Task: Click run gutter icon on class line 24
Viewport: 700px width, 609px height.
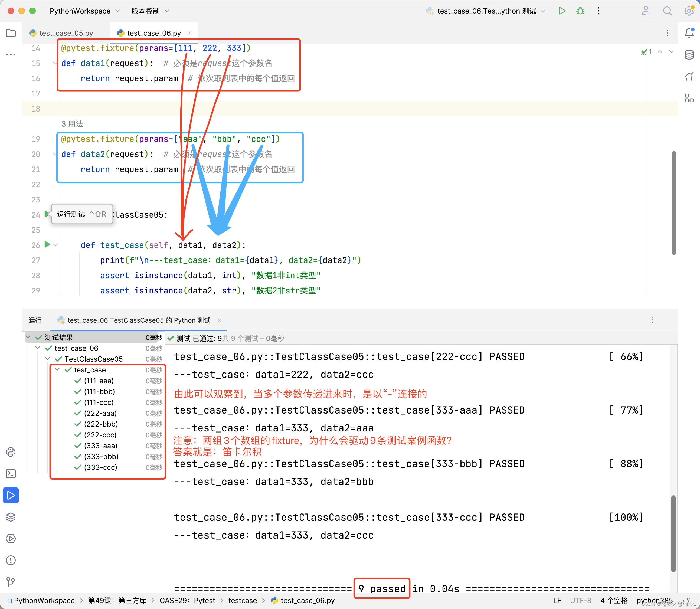Action: [47, 214]
